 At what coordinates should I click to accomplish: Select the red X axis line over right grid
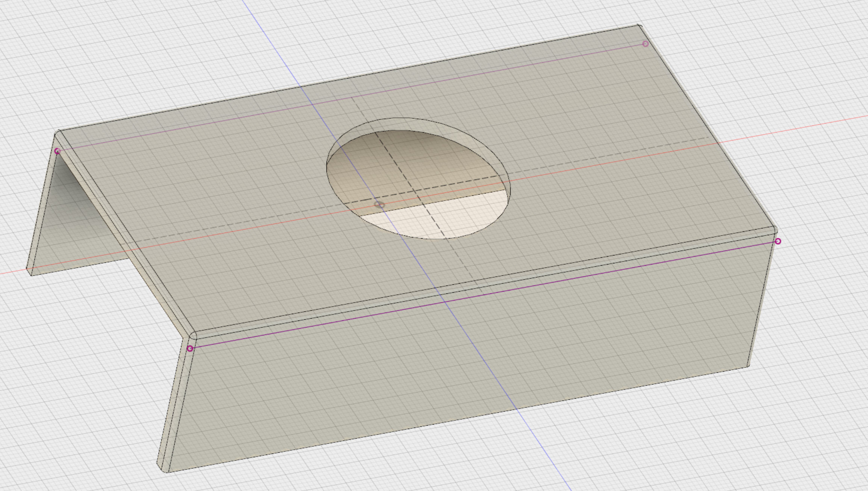pos(793,130)
